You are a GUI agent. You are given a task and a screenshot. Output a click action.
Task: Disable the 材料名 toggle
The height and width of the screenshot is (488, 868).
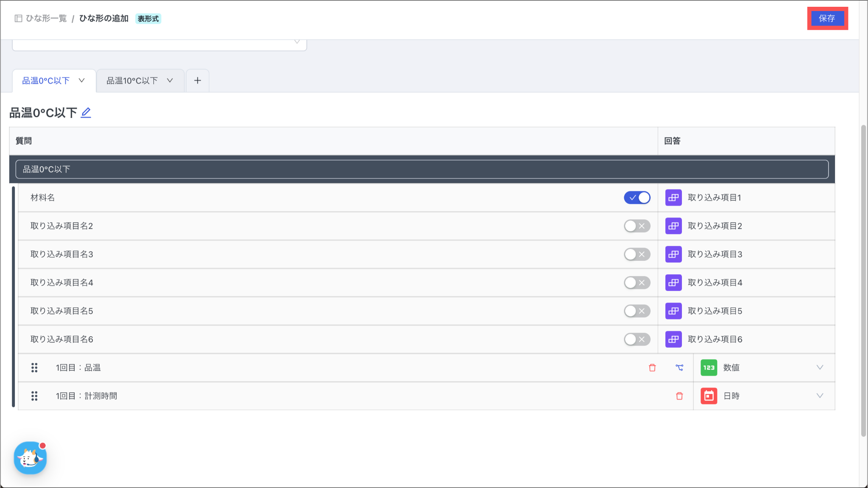637,198
